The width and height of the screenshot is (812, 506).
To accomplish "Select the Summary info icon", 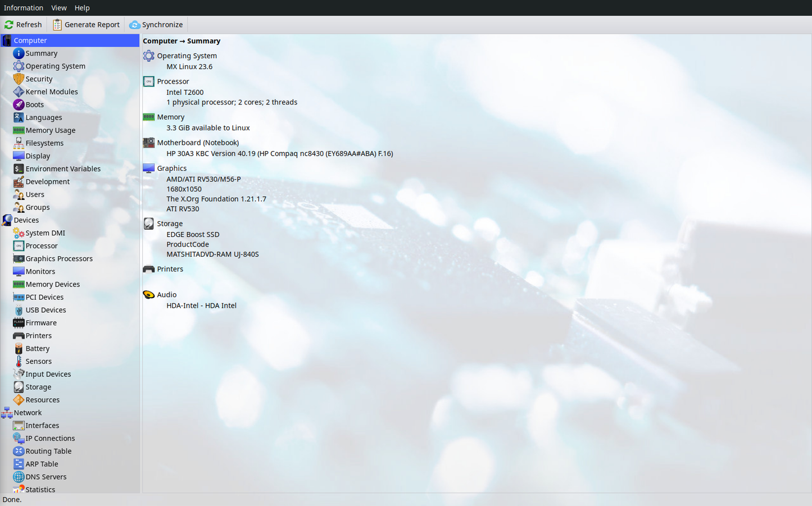I will (19, 53).
